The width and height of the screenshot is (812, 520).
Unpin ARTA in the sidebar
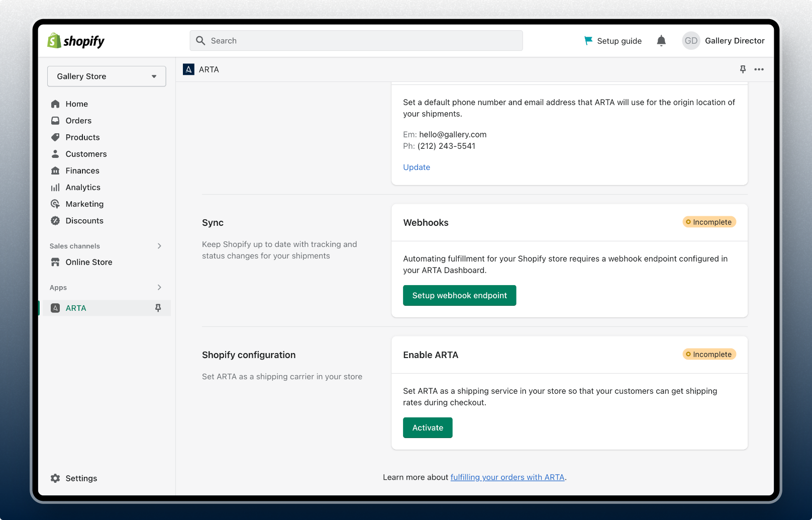point(159,308)
